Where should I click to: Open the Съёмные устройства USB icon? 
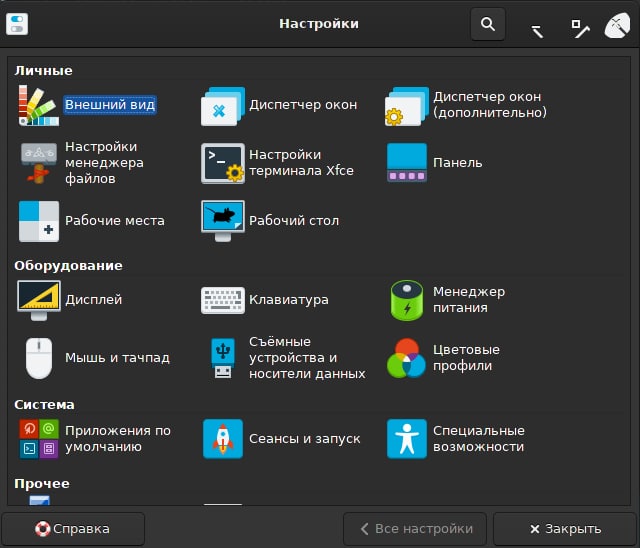(x=223, y=358)
